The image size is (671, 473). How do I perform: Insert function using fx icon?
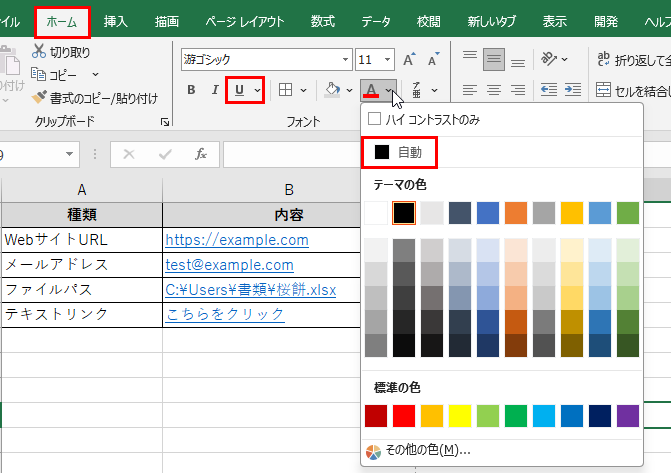pyautogui.click(x=200, y=155)
